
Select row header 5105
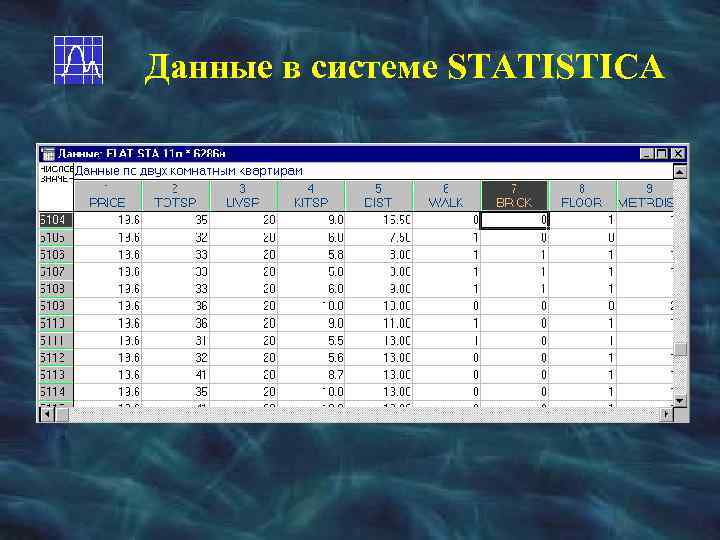coord(56,237)
